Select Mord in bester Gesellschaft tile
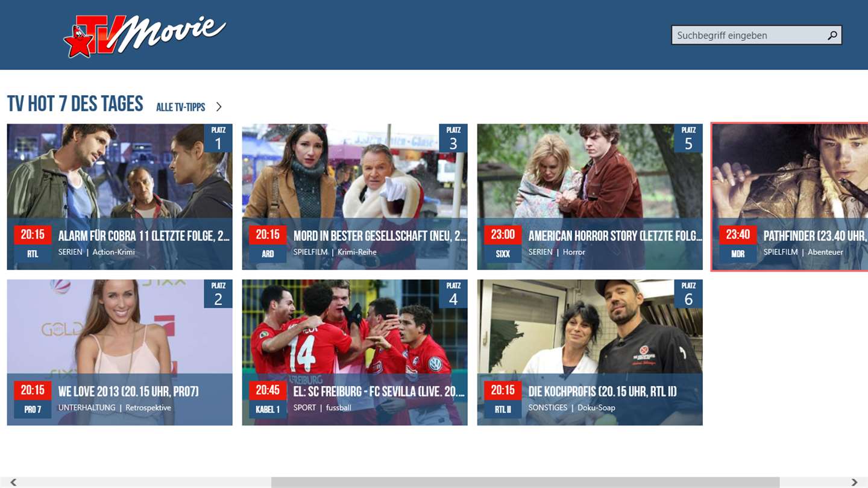The image size is (868, 488). point(354,197)
